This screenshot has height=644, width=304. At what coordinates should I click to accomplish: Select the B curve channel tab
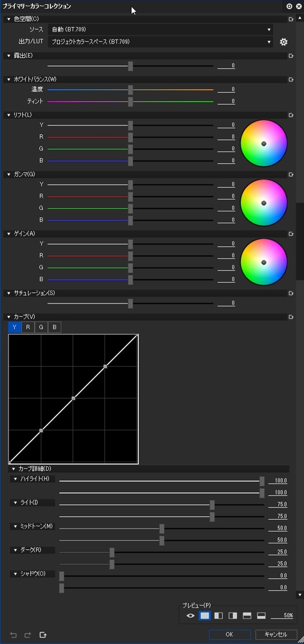[54, 327]
